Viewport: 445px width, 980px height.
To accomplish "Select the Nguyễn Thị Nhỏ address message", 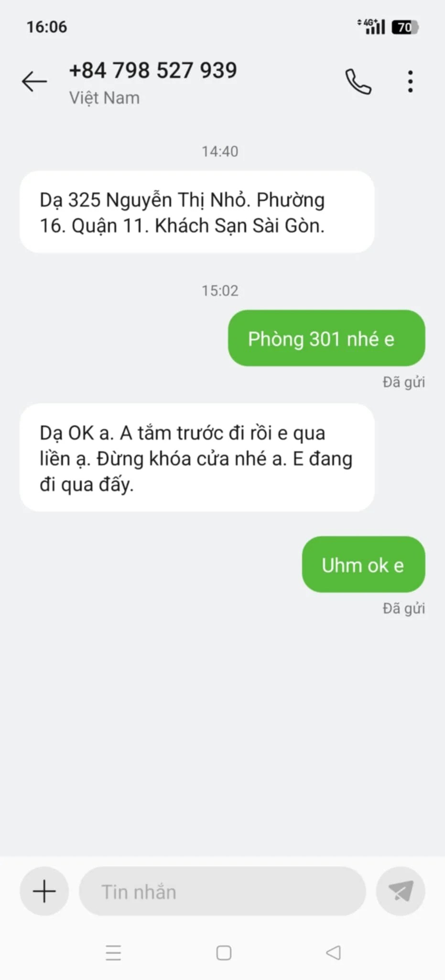I will tap(197, 212).
